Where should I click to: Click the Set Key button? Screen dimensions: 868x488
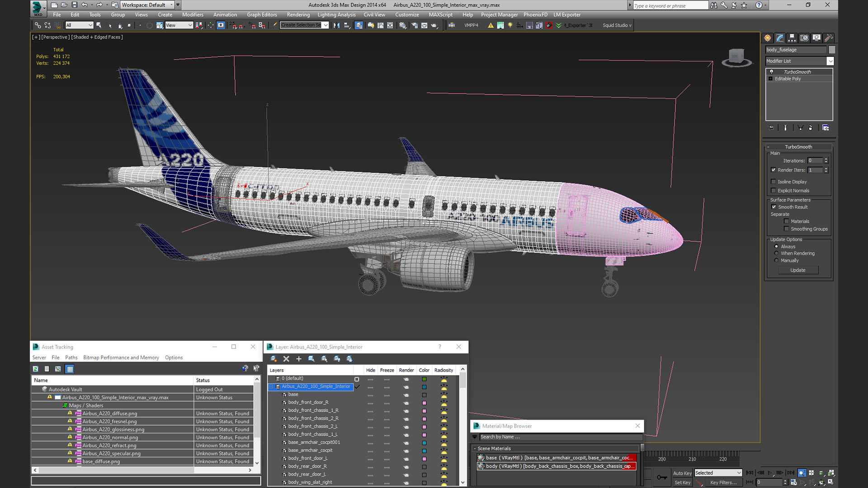tap(682, 483)
